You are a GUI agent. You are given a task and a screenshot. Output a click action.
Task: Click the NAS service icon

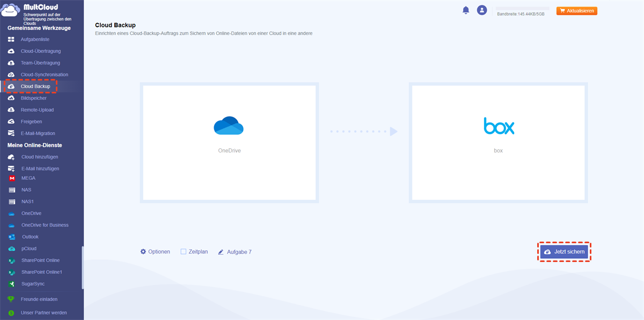click(12, 190)
